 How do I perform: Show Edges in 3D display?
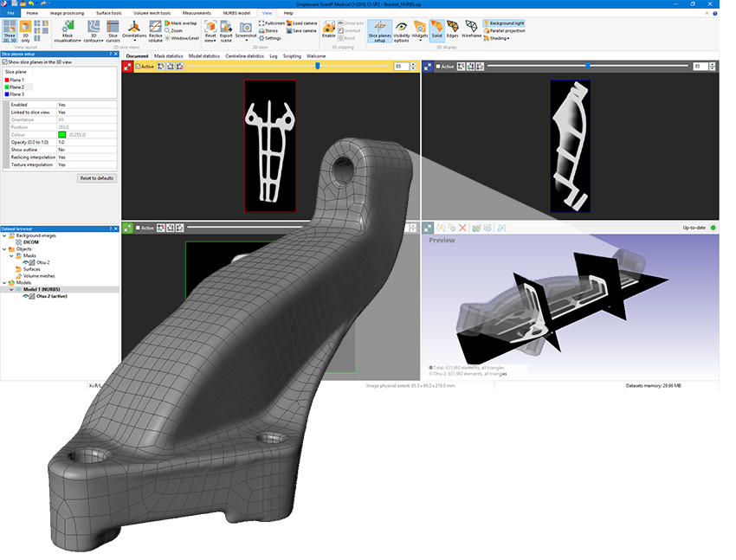(452, 29)
